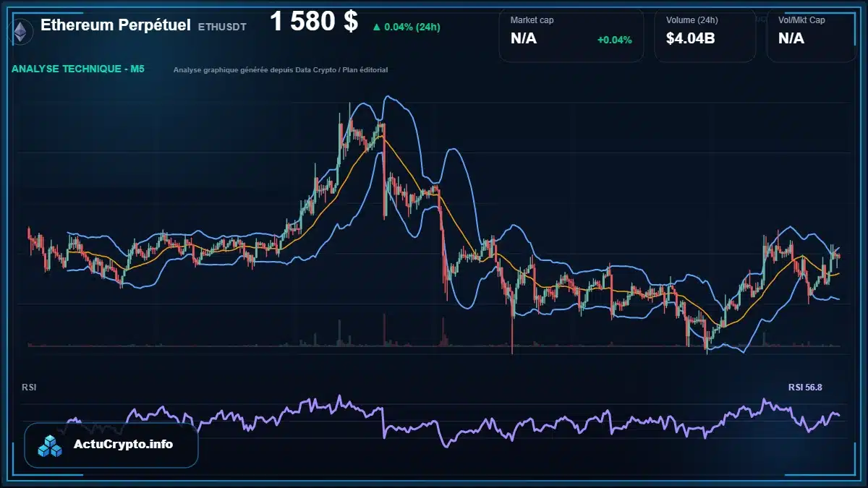Click the Ethereum Perpétuel title
This screenshot has height=488, width=868.
tap(116, 25)
